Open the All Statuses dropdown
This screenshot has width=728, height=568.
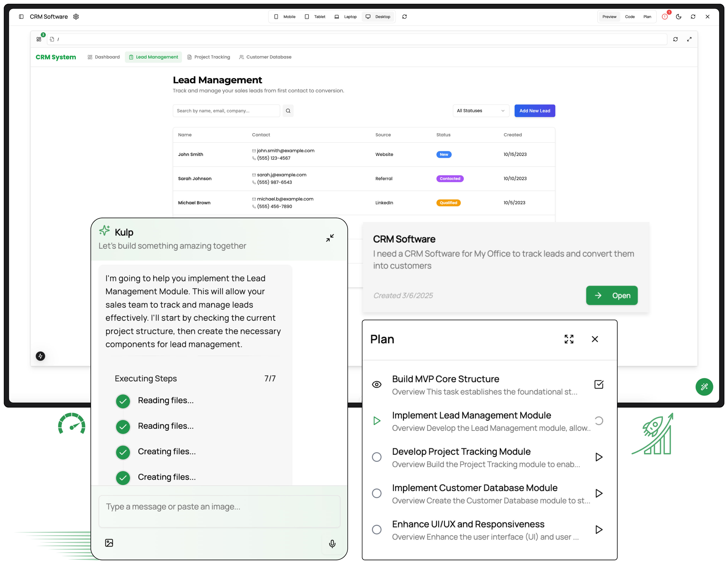pyautogui.click(x=481, y=111)
